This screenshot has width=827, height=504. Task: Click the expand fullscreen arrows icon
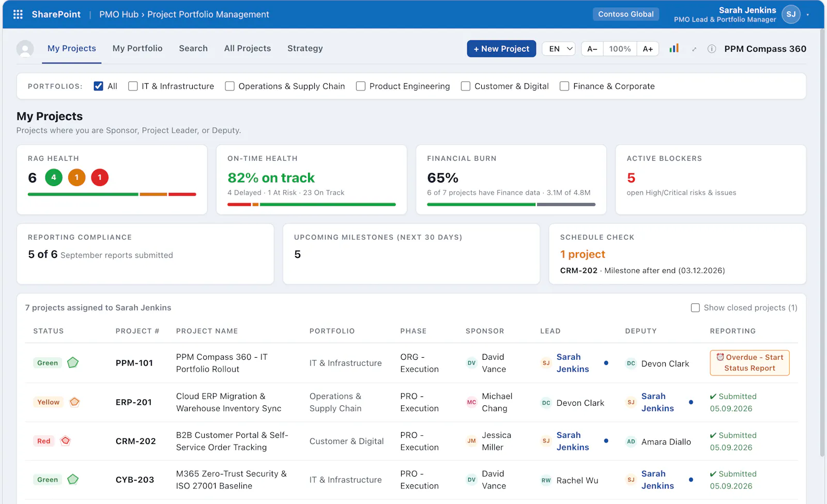[x=694, y=49]
